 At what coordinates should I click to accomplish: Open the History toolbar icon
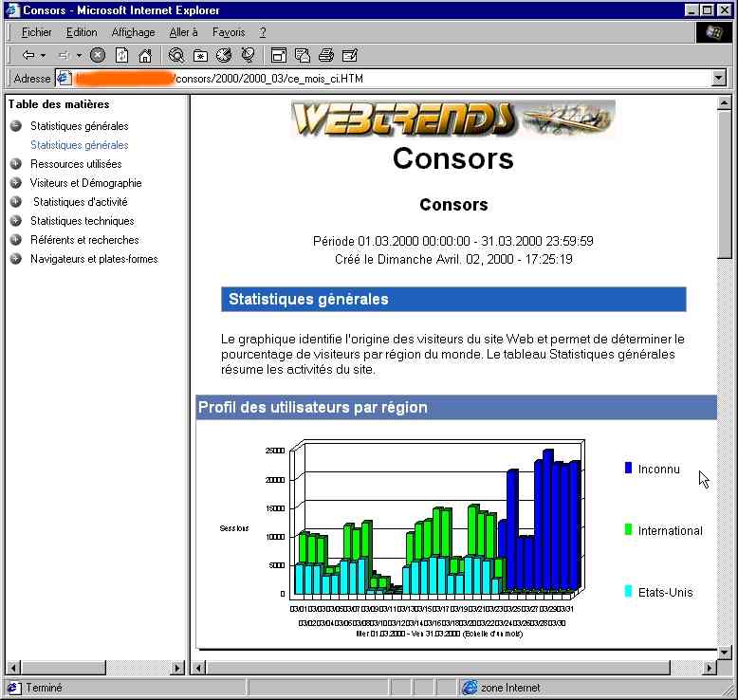(x=224, y=56)
